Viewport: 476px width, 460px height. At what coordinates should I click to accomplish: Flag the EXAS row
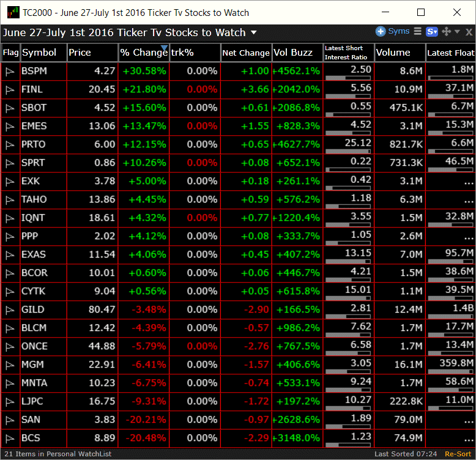click(x=10, y=255)
